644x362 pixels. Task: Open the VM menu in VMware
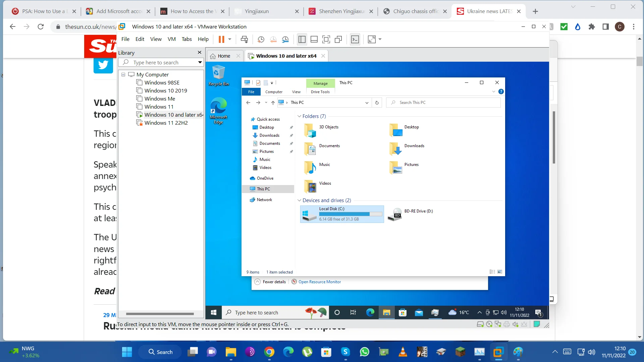[172, 39]
